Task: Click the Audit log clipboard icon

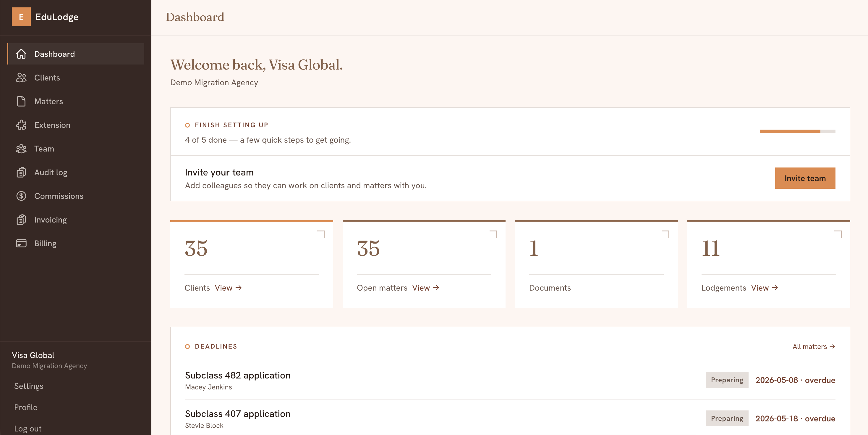Action: point(21,172)
